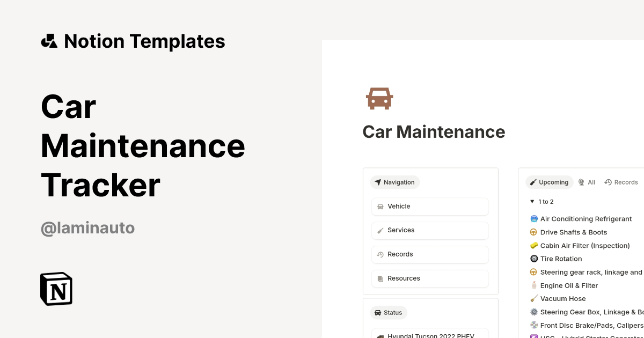Click the steering icon beside Steering gear rack

(533, 272)
